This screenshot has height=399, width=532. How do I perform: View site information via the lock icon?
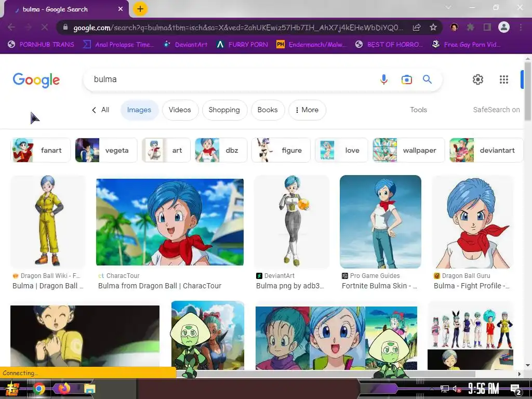[x=65, y=28]
